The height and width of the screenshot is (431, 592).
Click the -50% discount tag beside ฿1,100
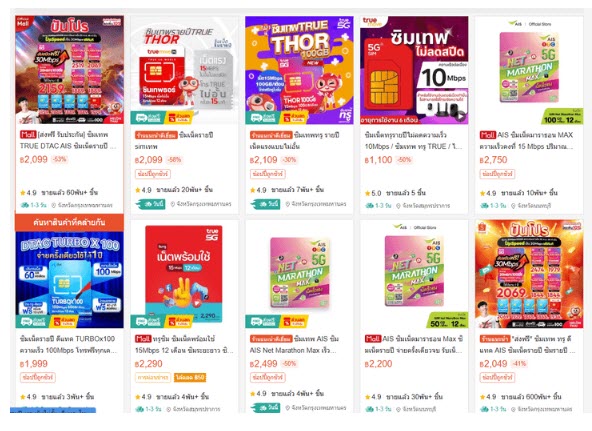(404, 160)
